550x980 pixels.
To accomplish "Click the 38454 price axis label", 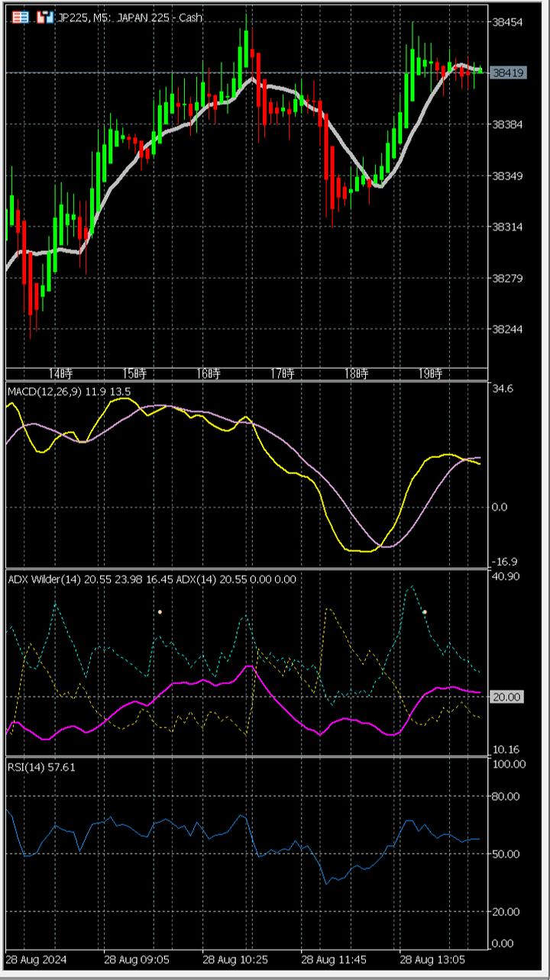I will pos(508,22).
